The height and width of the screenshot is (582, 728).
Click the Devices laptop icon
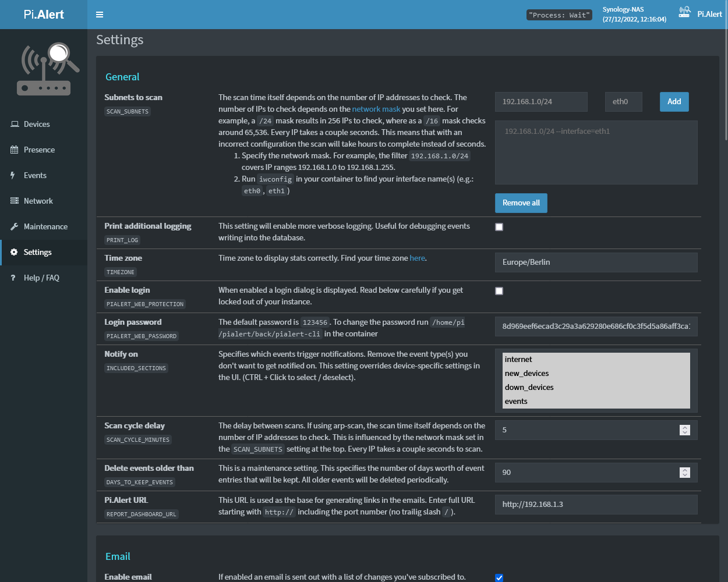[15, 124]
